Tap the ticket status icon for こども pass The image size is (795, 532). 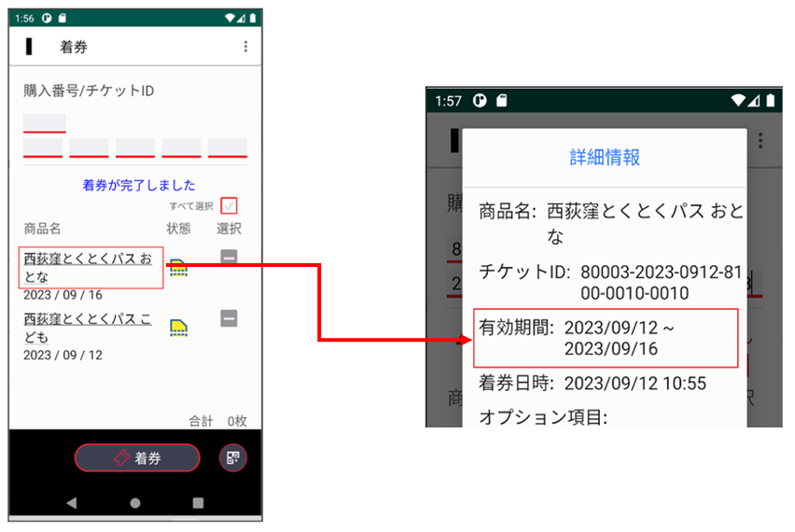point(178,326)
